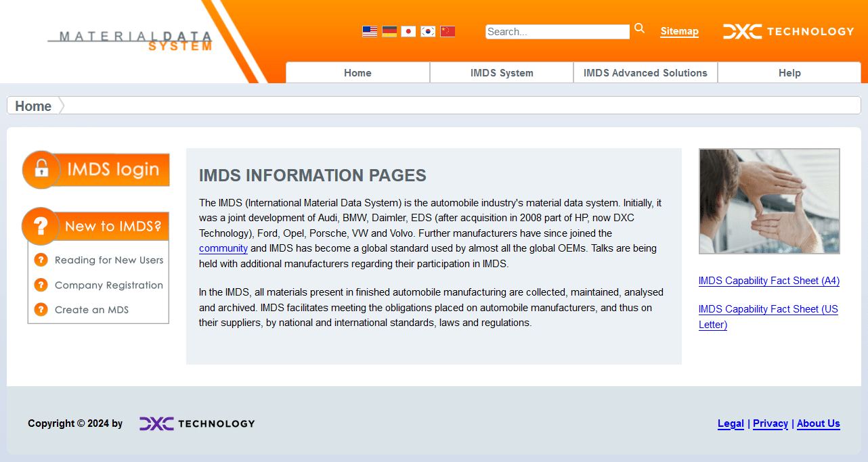
Task: Open the Sitemap link
Action: pos(680,31)
